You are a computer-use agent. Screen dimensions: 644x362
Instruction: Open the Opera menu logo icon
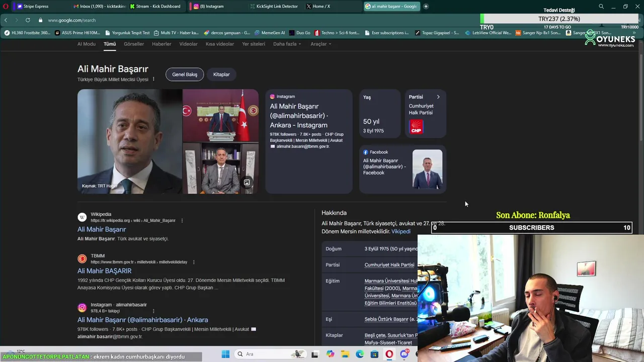(x=6, y=7)
